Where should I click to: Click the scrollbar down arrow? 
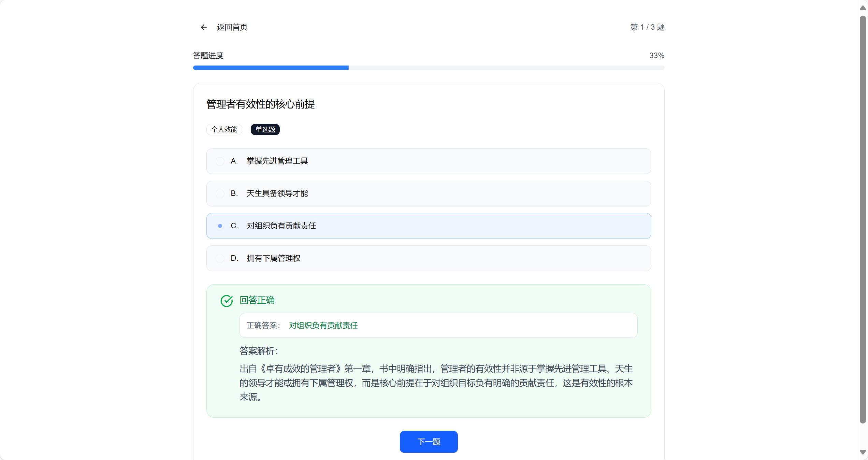(863, 452)
